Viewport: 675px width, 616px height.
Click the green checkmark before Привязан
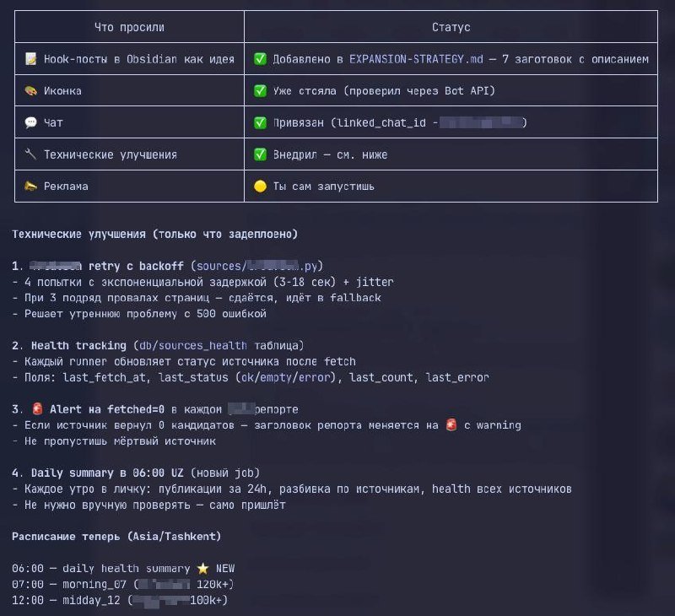pos(260,122)
